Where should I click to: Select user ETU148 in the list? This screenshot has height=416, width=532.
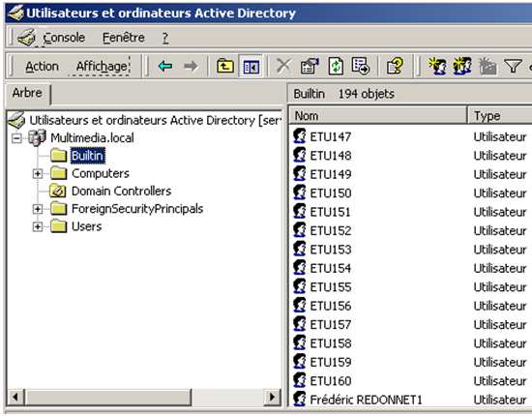(x=331, y=156)
